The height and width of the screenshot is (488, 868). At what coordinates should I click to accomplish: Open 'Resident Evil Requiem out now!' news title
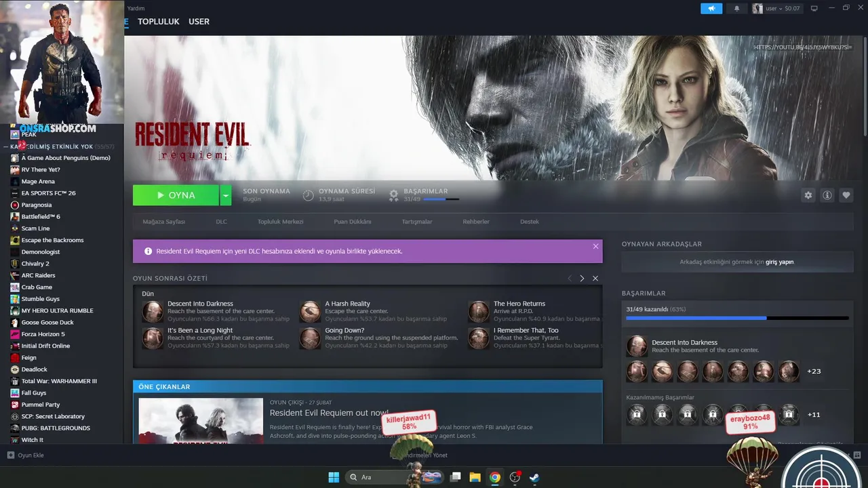tap(329, 413)
